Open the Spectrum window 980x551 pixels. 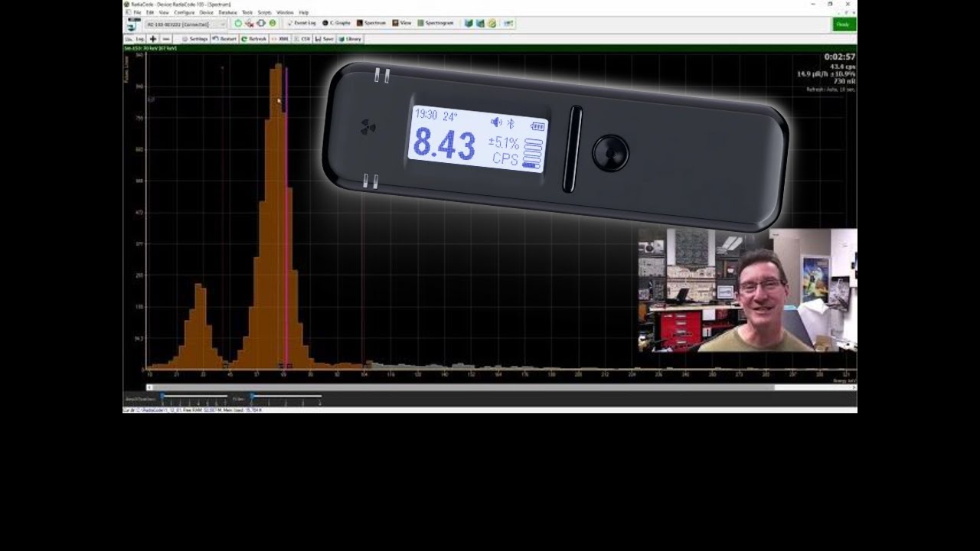371,23
